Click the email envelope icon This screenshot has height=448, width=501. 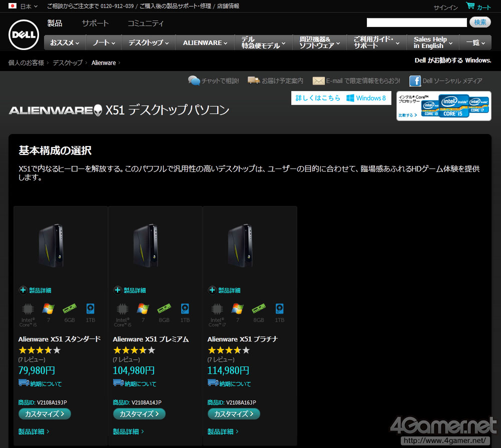tap(318, 80)
